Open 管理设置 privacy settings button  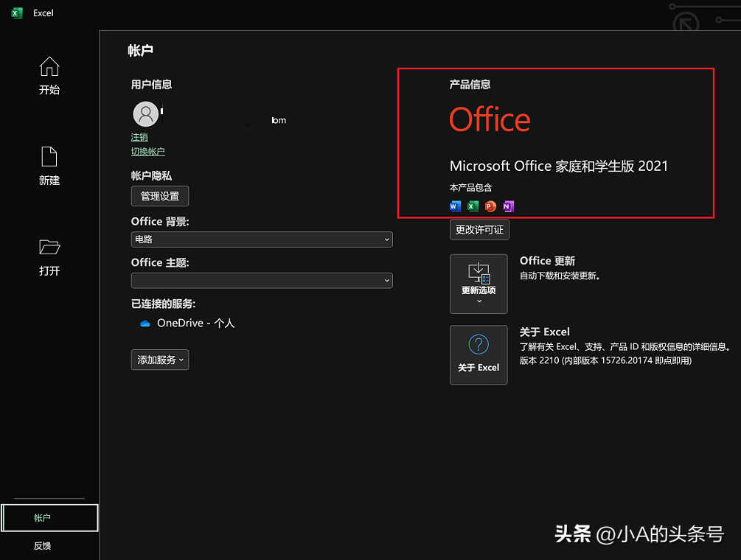(x=160, y=196)
